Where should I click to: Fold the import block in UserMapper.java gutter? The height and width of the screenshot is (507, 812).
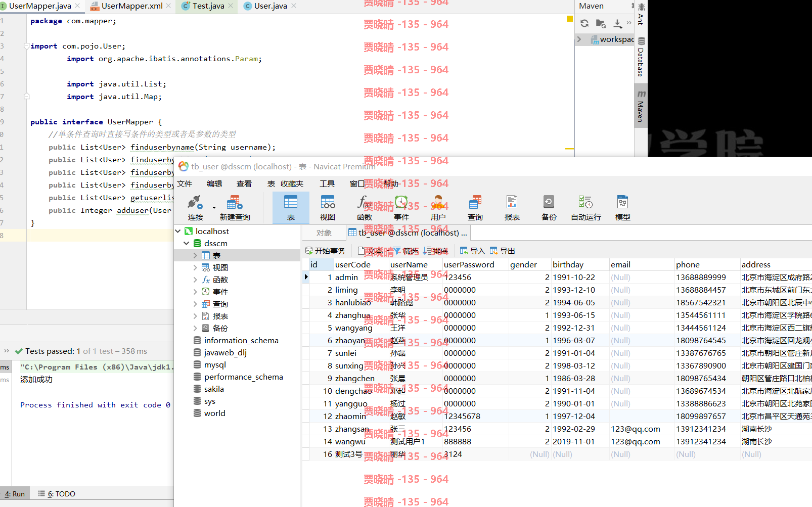pyautogui.click(x=26, y=46)
